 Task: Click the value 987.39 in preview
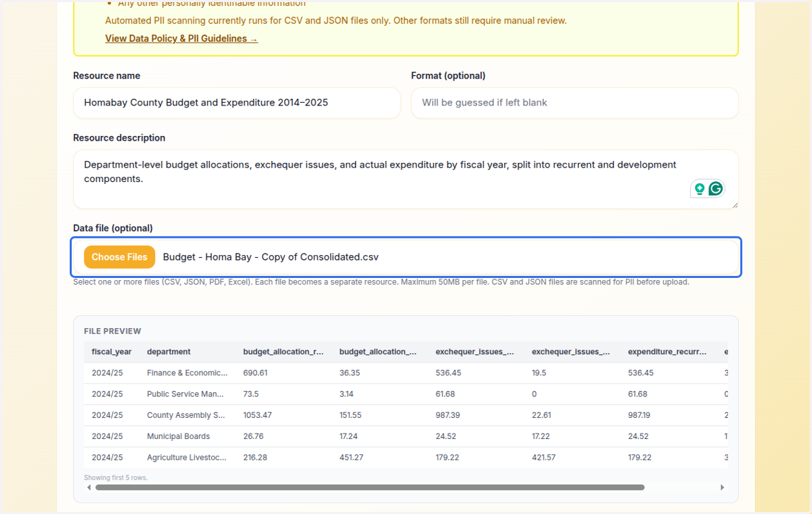pyautogui.click(x=449, y=415)
